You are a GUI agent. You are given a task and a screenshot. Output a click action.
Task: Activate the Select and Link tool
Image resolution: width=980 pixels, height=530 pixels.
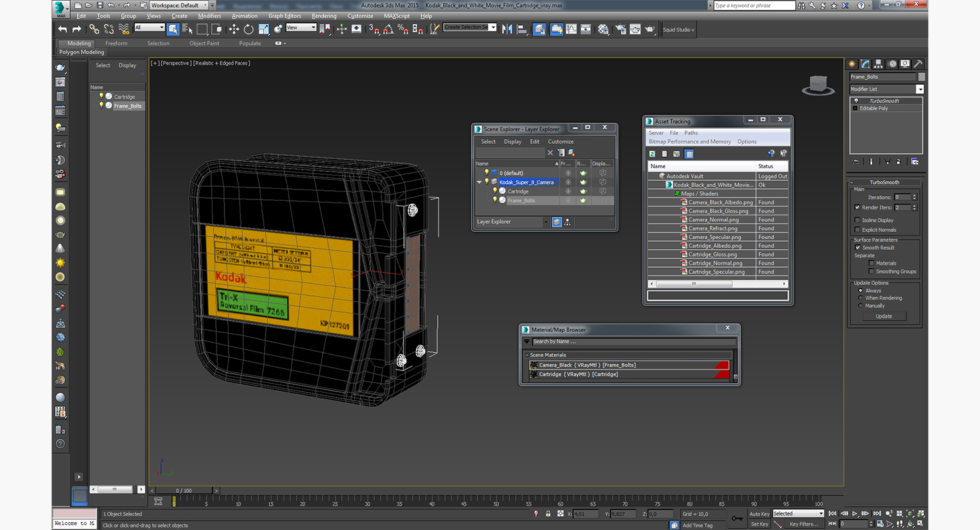(94, 29)
